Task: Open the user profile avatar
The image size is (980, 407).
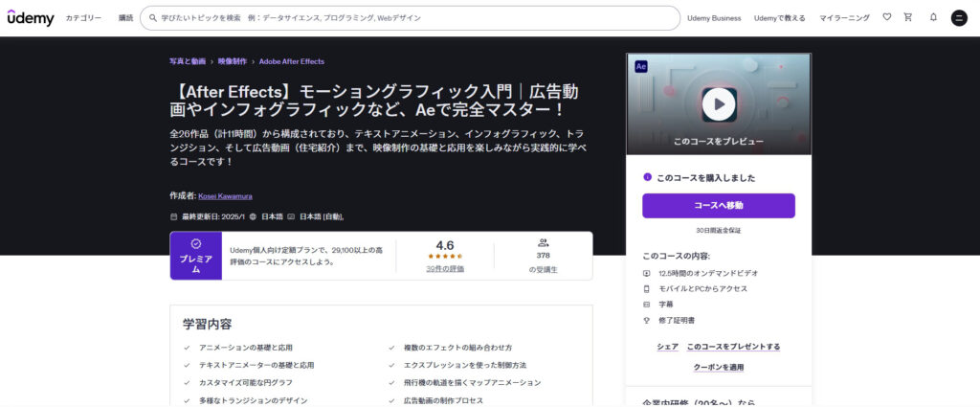Action: 959,18
